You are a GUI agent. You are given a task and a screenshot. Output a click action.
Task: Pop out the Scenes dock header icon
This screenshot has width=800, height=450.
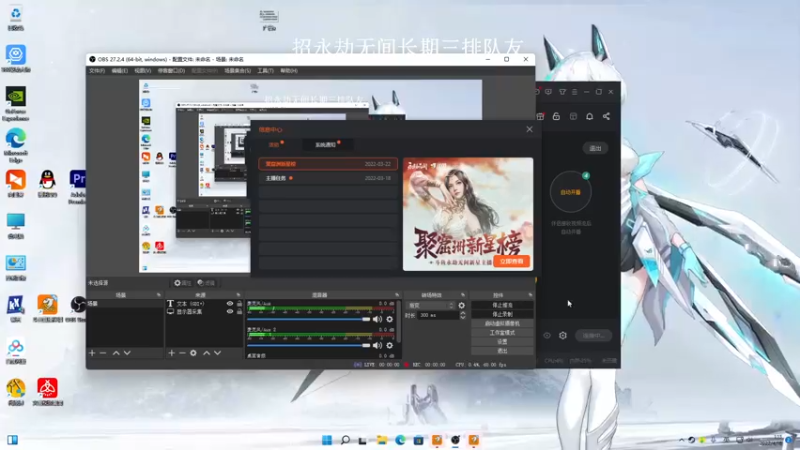[x=159, y=295]
